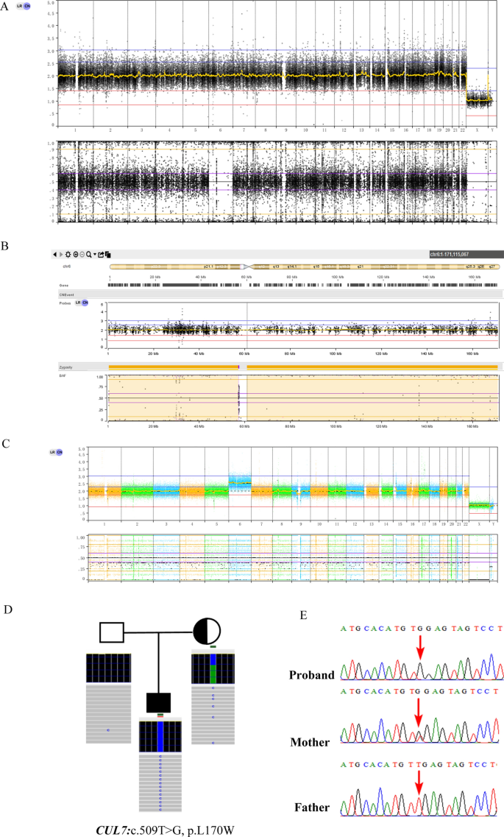Click the 'Probes' track label
The height and width of the screenshot is (837, 504).
coord(65,303)
